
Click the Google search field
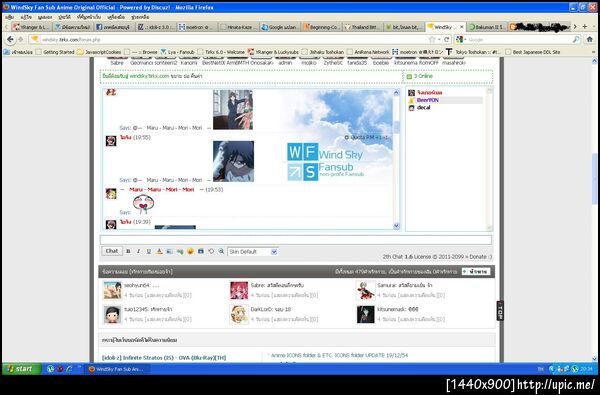coord(518,39)
